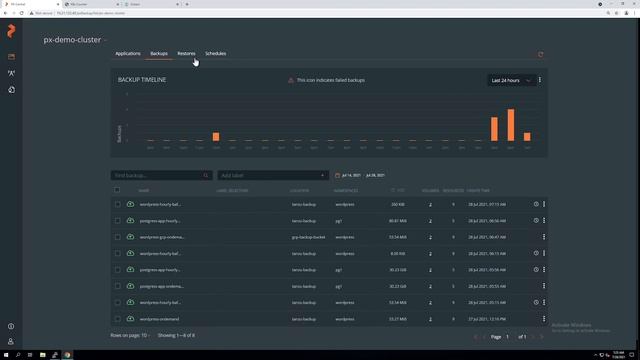Sort by the Name column header

144,191
